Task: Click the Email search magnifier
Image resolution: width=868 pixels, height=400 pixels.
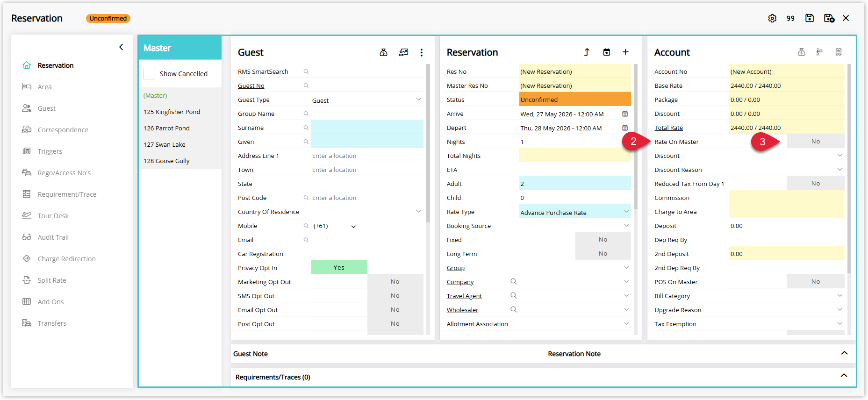Action: click(306, 240)
